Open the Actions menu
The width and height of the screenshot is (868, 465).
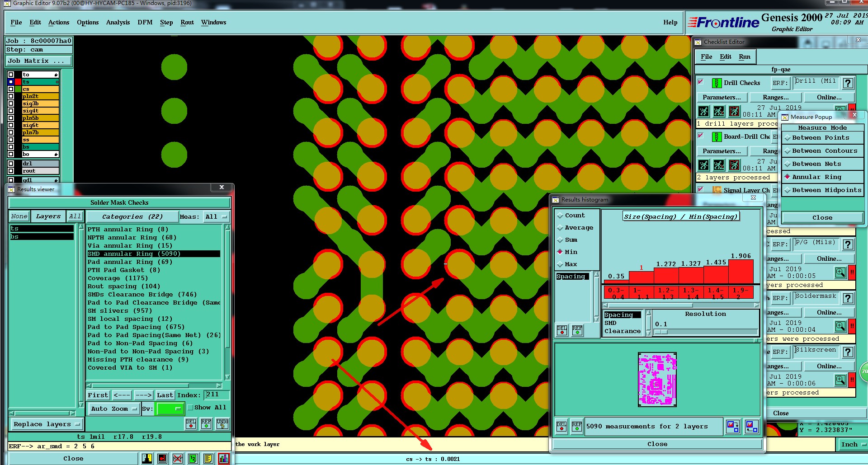point(59,23)
